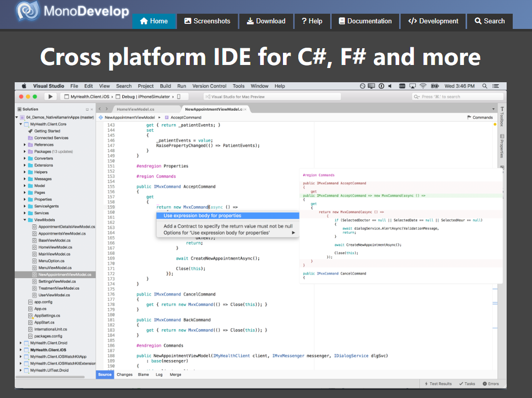Open the Properties side pad

tap(502, 146)
